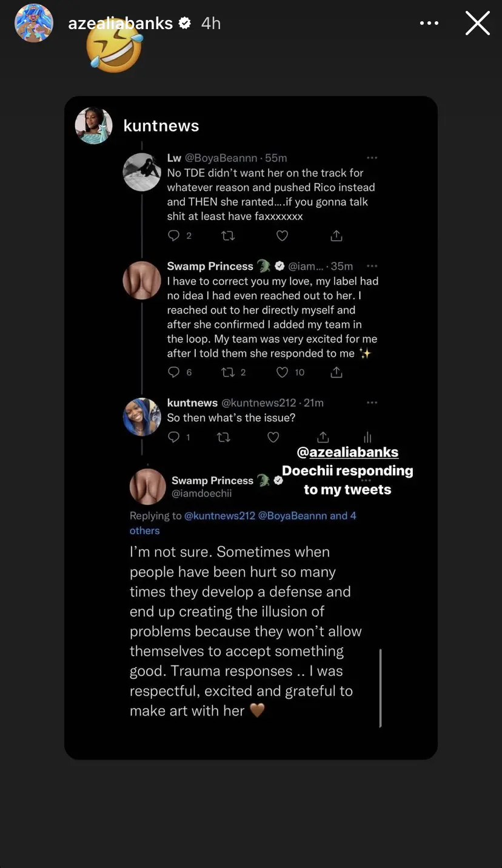Close the story with the X icon
502x868 pixels.
[x=478, y=23]
